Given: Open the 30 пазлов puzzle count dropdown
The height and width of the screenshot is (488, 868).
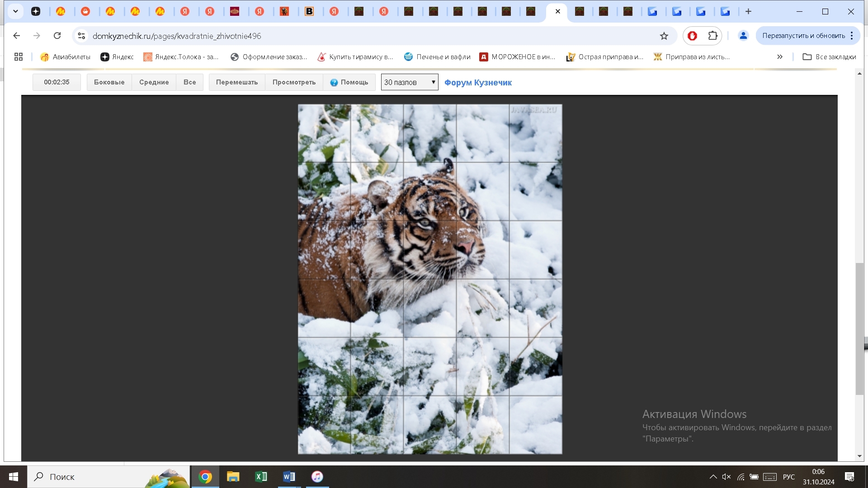Looking at the screenshot, I should click(x=410, y=82).
